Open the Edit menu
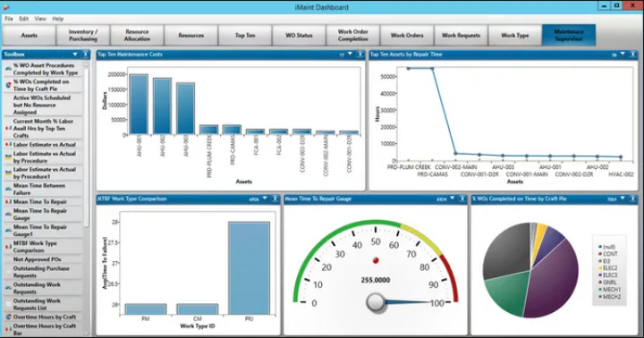 coord(24,19)
